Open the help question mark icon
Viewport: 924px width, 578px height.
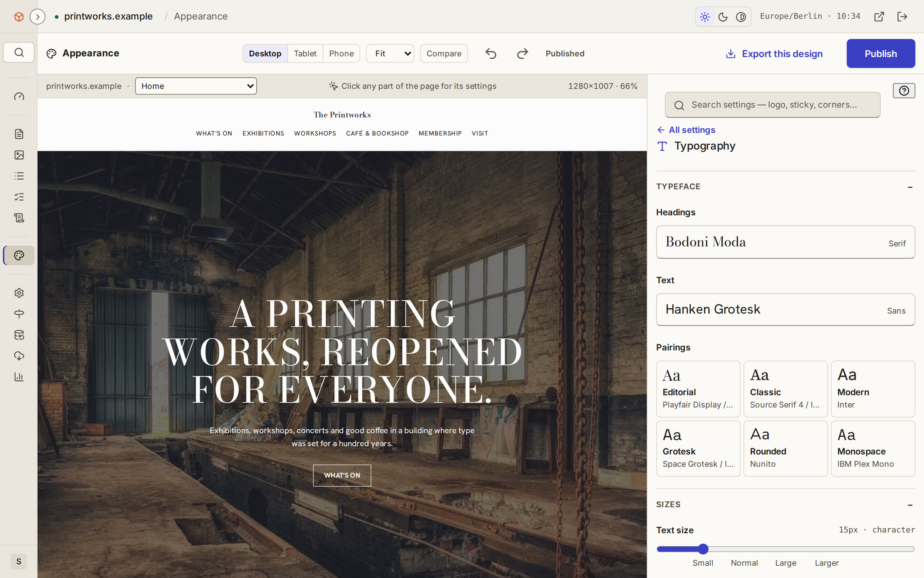[x=904, y=91]
